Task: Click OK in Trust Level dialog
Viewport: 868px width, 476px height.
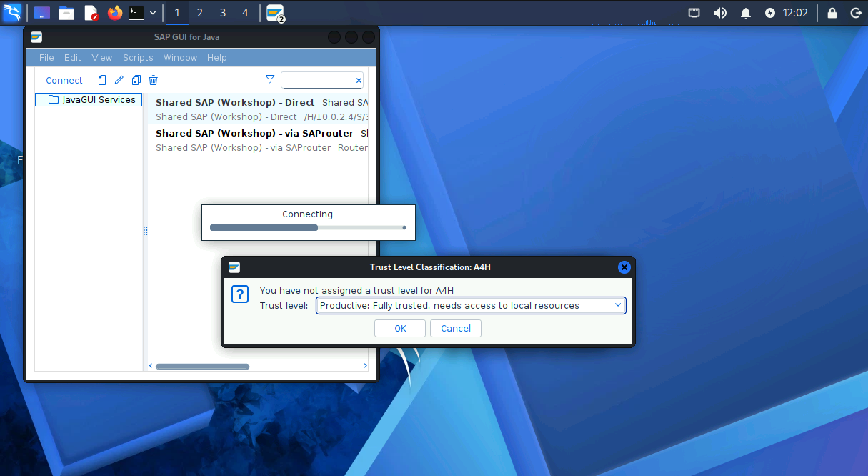Action: [400, 329]
